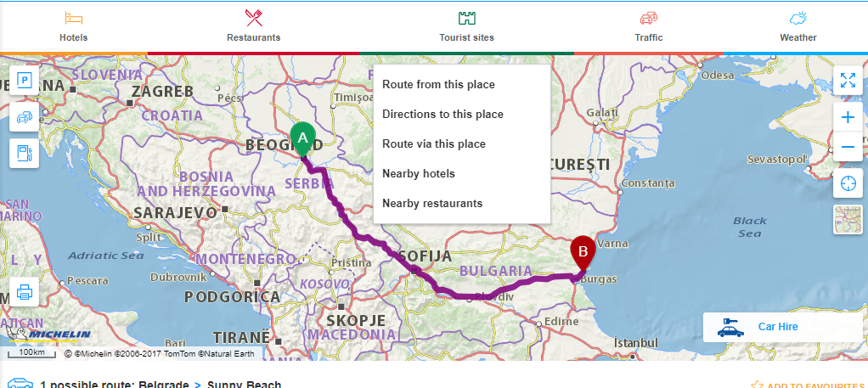Zoom in on the map
The width and height of the screenshot is (868, 388).
pyautogui.click(x=848, y=117)
